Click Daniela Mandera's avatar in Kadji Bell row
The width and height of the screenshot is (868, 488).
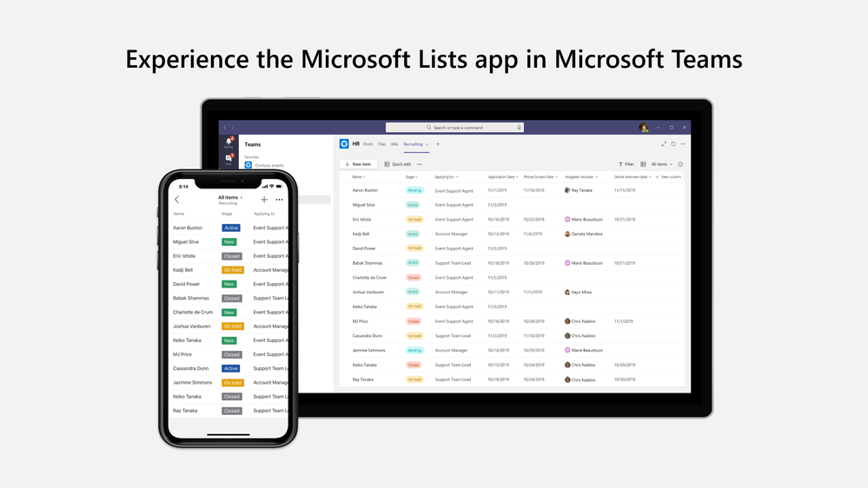(x=567, y=234)
